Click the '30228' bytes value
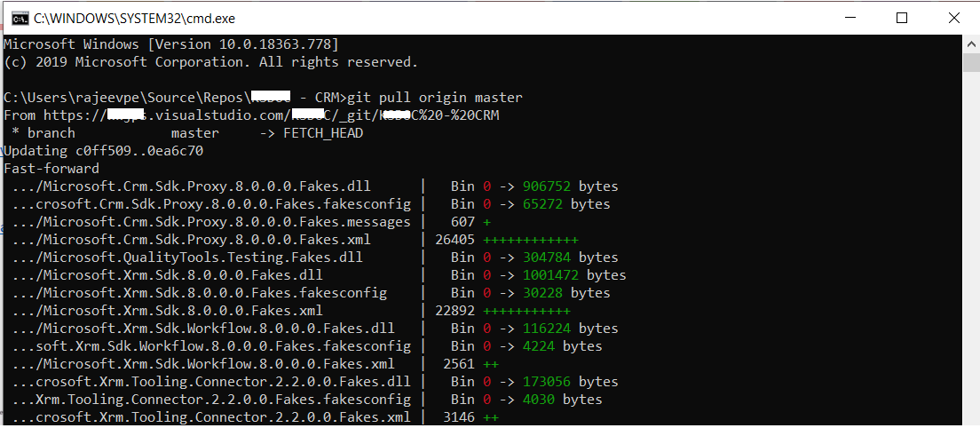This screenshot has width=980, height=428. tap(543, 292)
